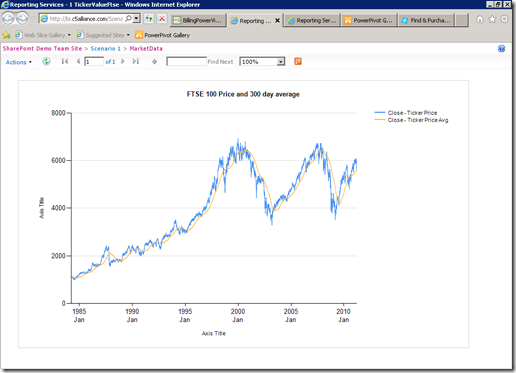Click the address bar URL field
The height and width of the screenshot is (373, 516).
(86, 19)
